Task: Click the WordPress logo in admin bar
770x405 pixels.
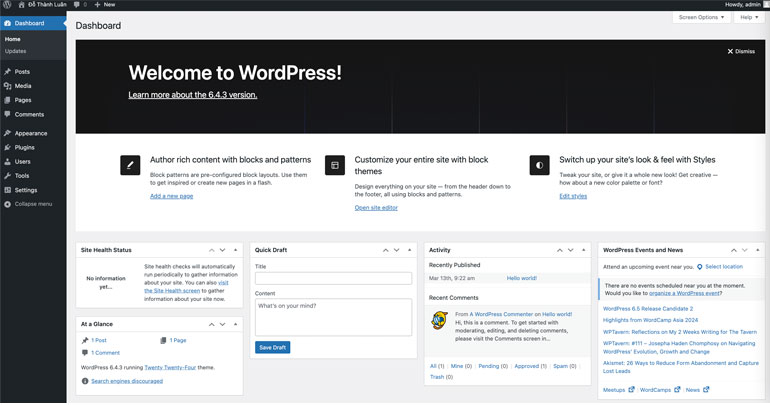Action: pyautogui.click(x=7, y=4)
